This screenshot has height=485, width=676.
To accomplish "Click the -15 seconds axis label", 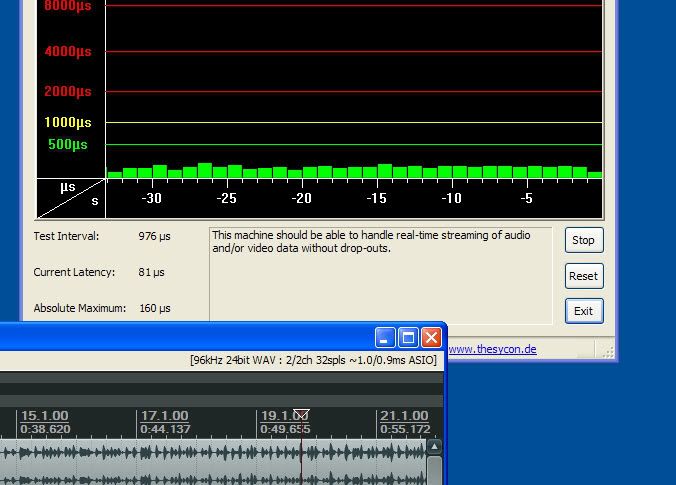I will (x=377, y=198).
